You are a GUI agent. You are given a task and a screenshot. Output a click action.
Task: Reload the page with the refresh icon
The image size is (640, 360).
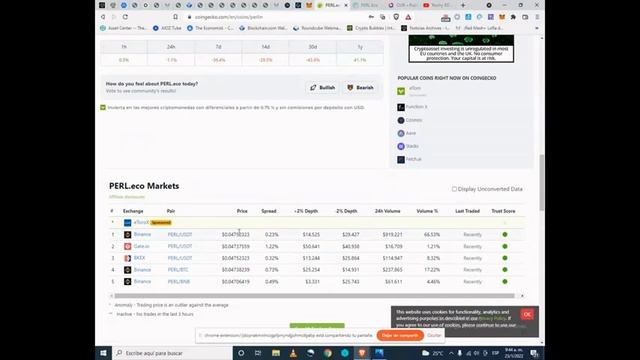(x=125, y=17)
